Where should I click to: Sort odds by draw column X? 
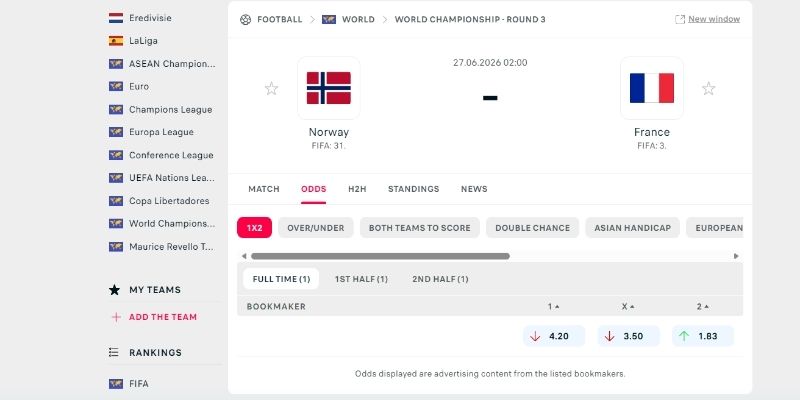tap(628, 307)
